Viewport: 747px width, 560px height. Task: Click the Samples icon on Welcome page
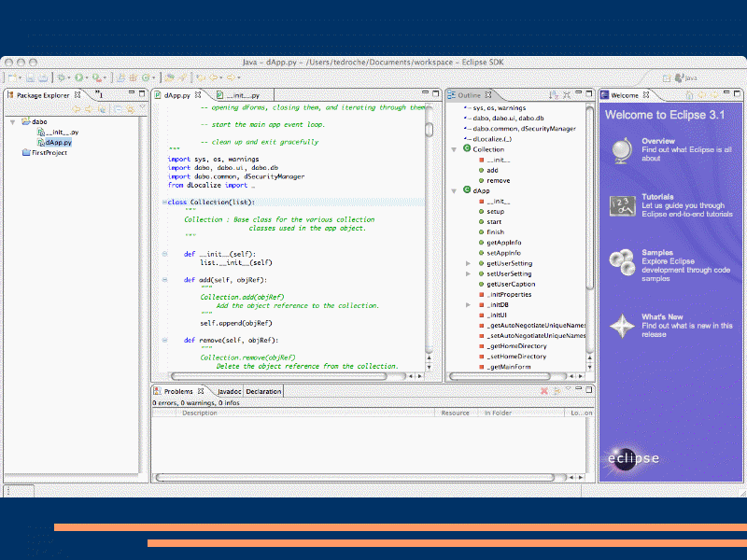coord(621,260)
